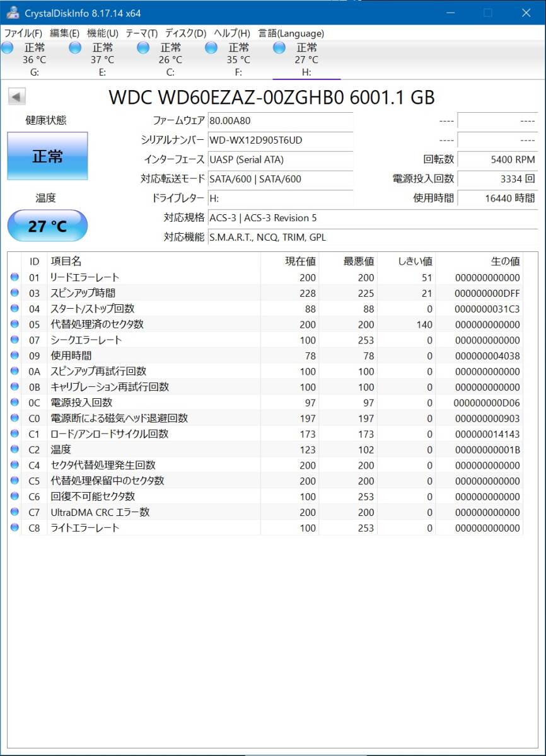Click the 27 °C temperature button
Screen dimensions: 546x756
click(47, 226)
